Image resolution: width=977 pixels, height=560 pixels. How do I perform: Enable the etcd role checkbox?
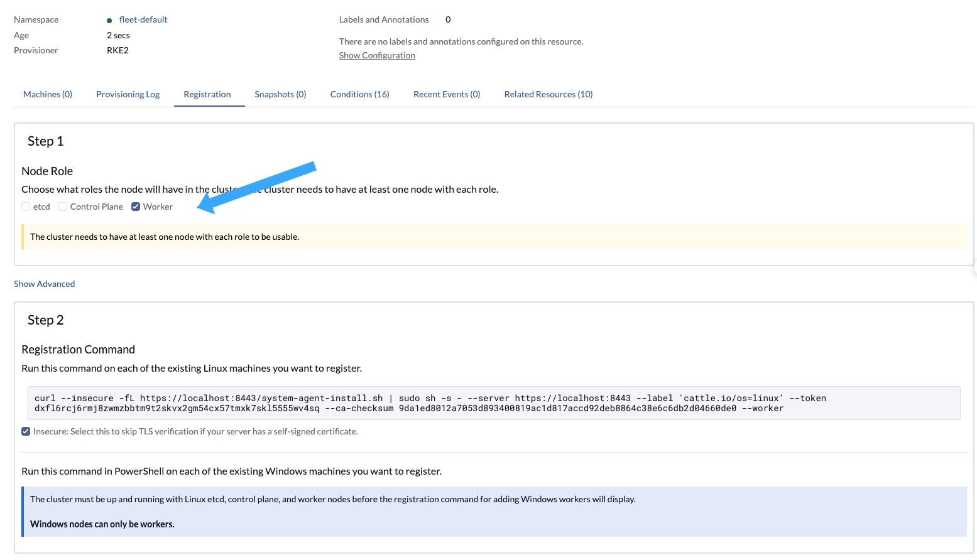coord(26,206)
